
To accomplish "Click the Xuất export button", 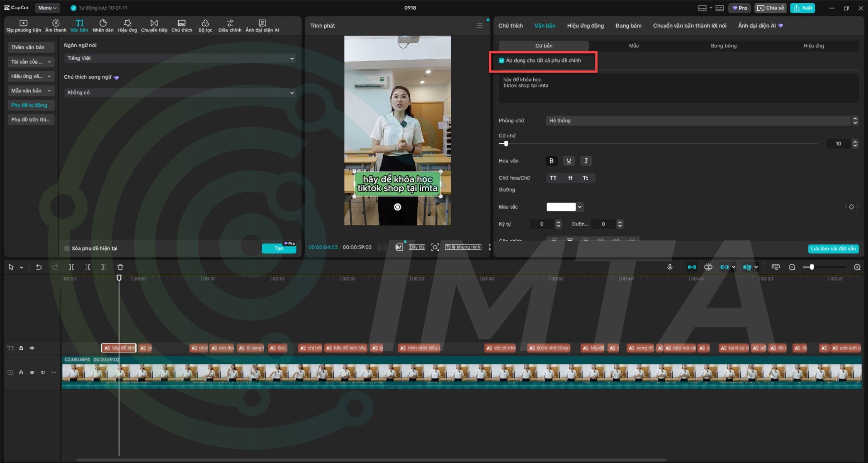I will [x=803, y=8].
